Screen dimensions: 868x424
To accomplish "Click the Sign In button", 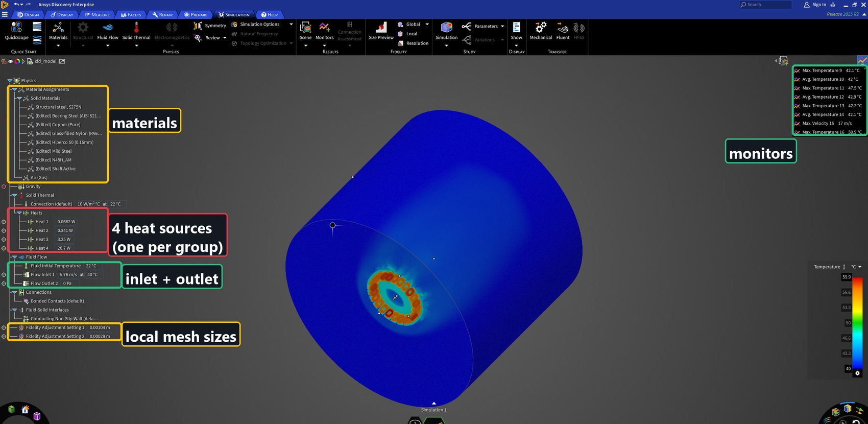I will (x=815, y=5).
